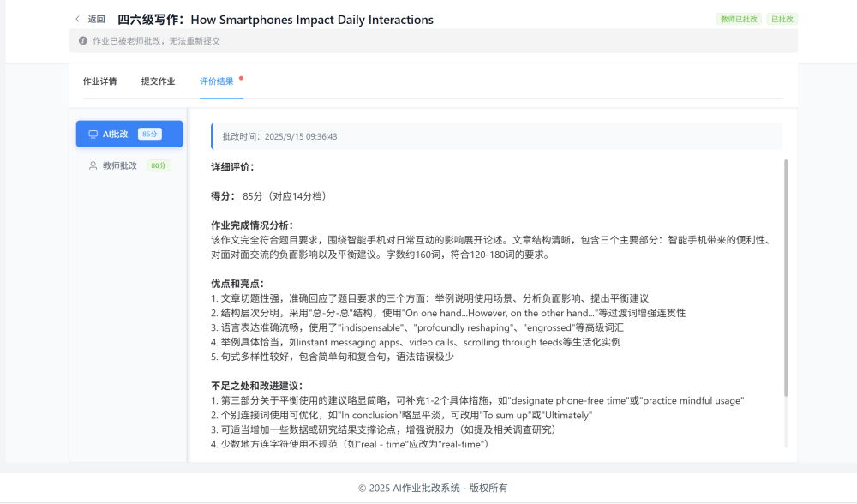This screenshot has height=504, width=857.
Task: Click the 优点和亮点 heading
Action: pyautogui.click(x=237, y=284)
